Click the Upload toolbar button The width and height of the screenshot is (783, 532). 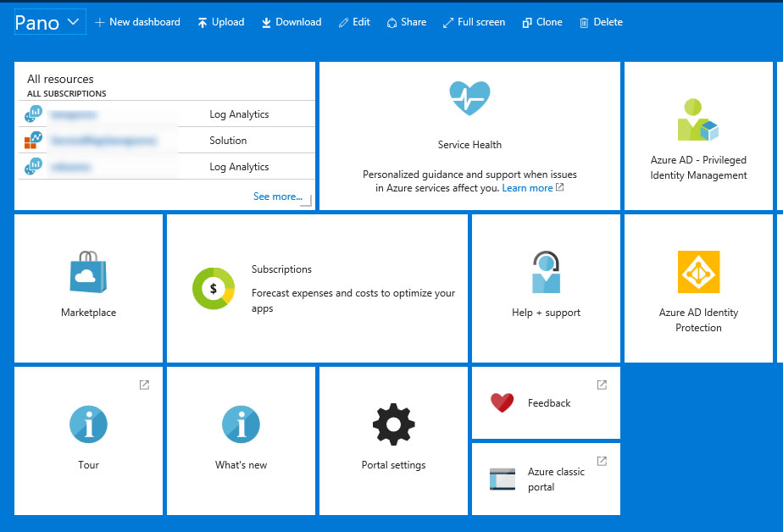(220, 22)
